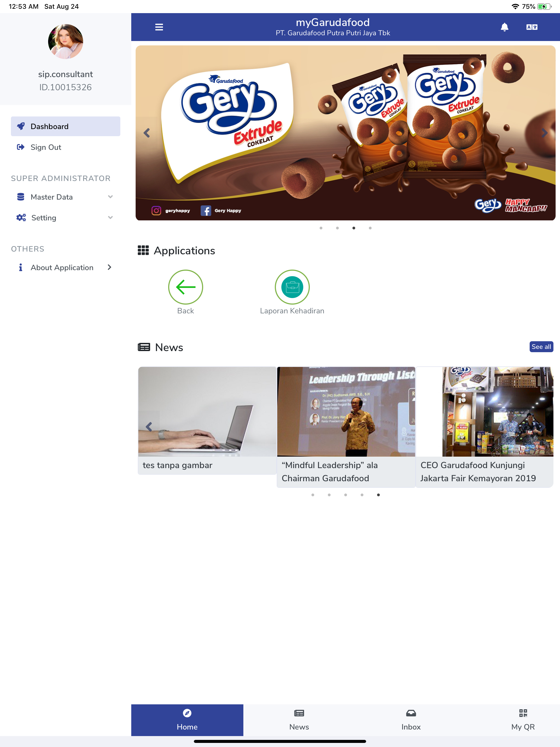Expand the Master Data menu chevron
The image size is (560, 747).
coord(110,197)
